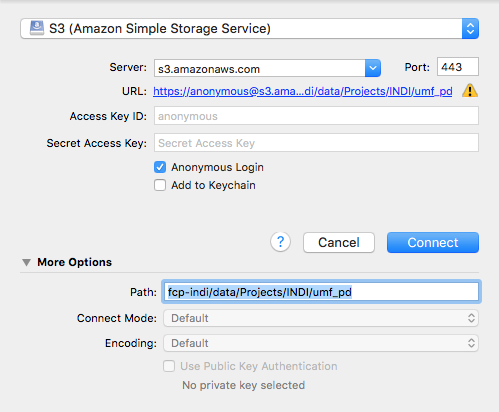Click the Connect Mode stepper arrows
Image resolution: width=499 pixels, height=412 pixels.
pos(471,318)
